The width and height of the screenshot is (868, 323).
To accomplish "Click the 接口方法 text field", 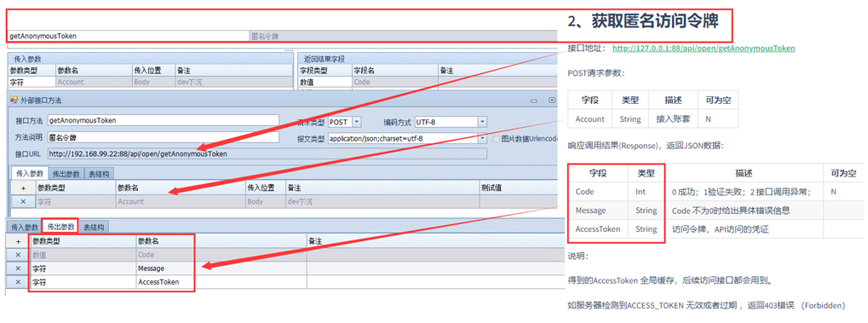I will pyautogui.click(x=164, y=120).
